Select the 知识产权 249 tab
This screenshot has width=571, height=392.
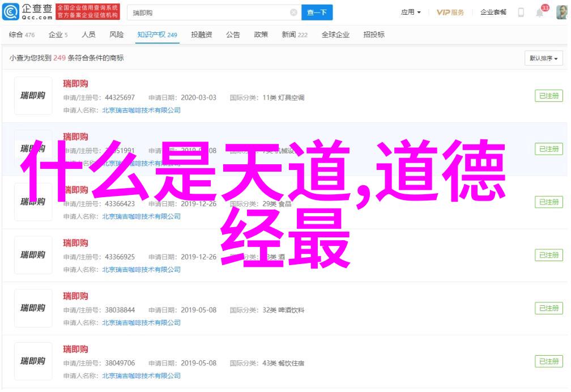pos(157,35)
